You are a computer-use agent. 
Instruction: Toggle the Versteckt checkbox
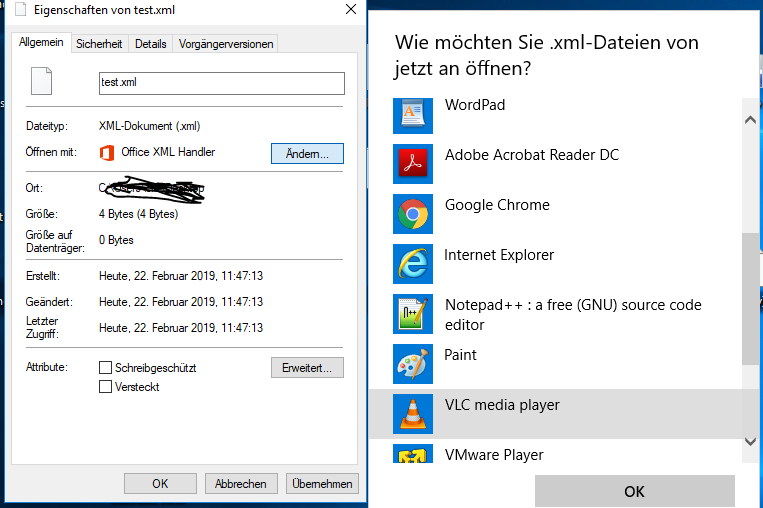pyautogui.click(x=105, y=387)
